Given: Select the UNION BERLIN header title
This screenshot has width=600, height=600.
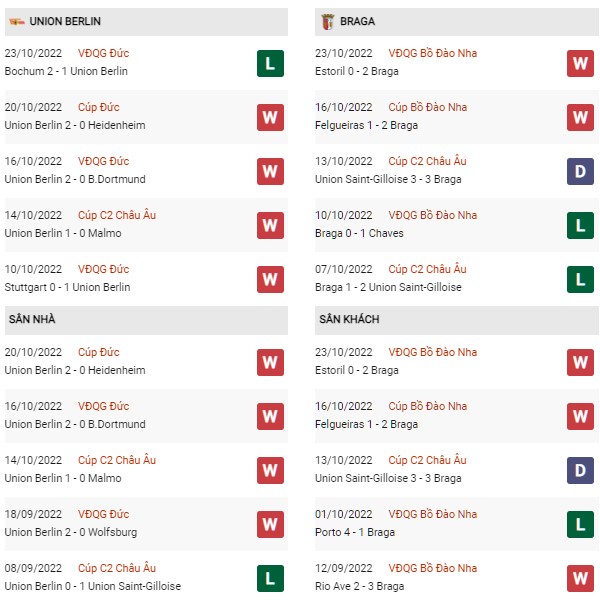Looking at the screenshot, I should [65, 21].
